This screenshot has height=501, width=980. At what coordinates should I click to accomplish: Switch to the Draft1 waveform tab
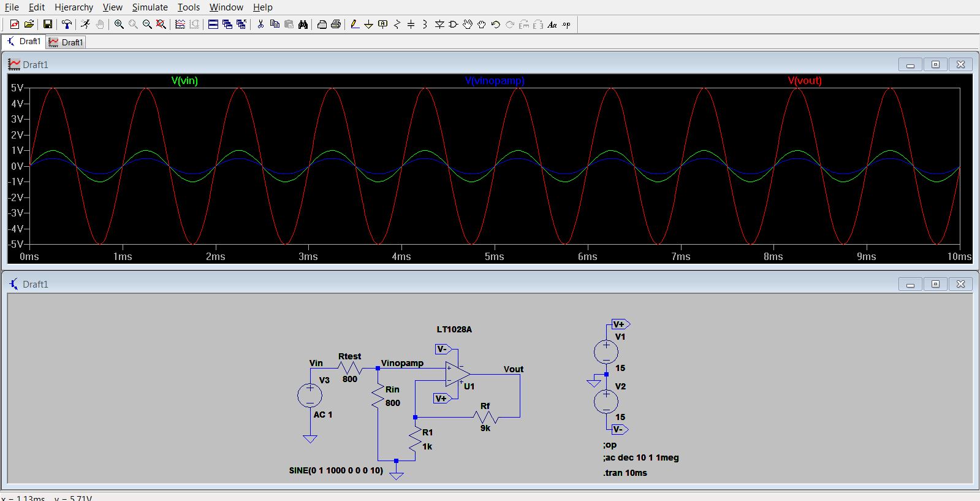pos(66,42)
